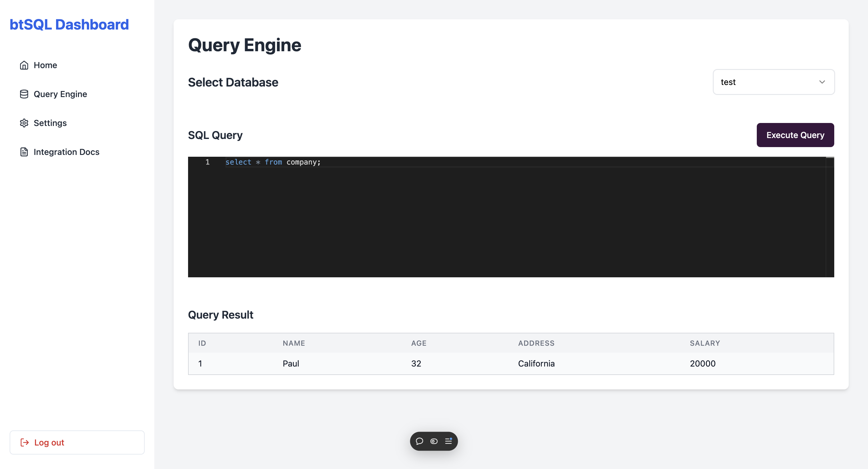Screen dimensions: 868x469
Task: Click the toggle-switch icon in floating toolbar
Action: coord(434,441)
